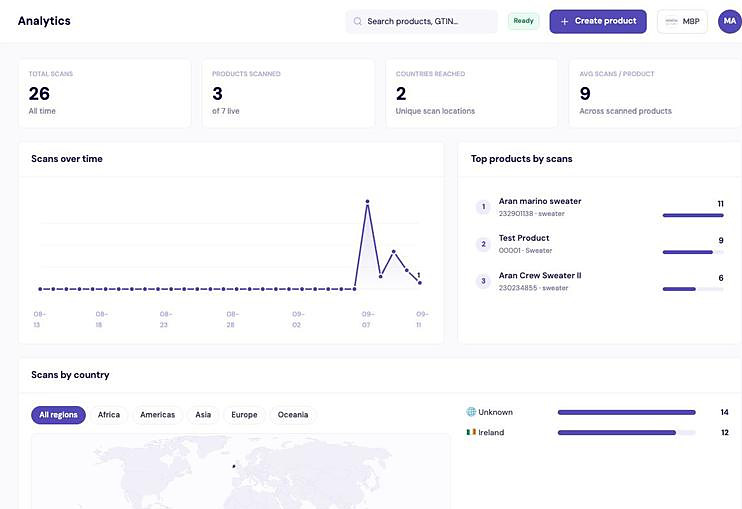Viewport: 742px width, 509px height.
Task: Click rank badge 3 for Aran Crew Sweater II
Action: (x=483, y=281)
